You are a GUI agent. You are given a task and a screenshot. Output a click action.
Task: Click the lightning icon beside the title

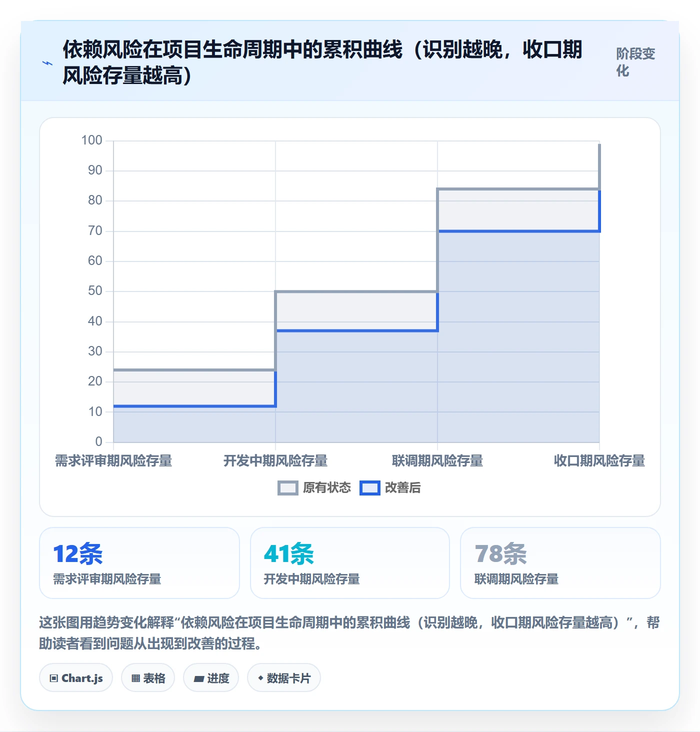pos(47,63)
